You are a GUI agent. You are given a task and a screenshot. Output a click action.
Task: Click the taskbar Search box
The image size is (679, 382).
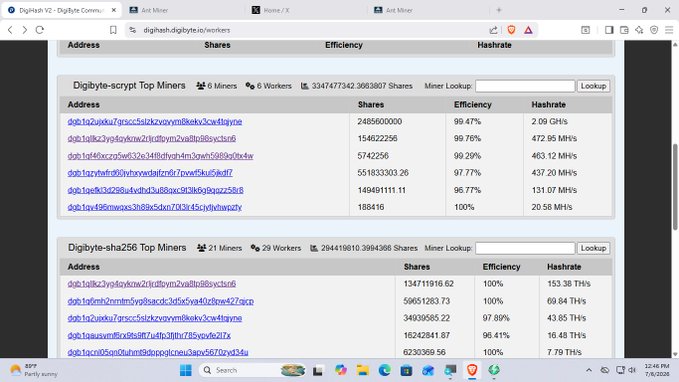(253, 370)
